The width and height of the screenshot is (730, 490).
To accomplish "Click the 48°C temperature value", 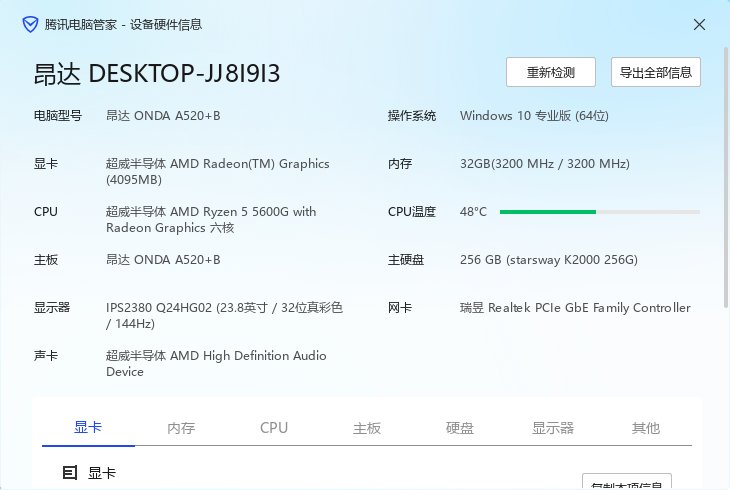I will tap(473, 211).
